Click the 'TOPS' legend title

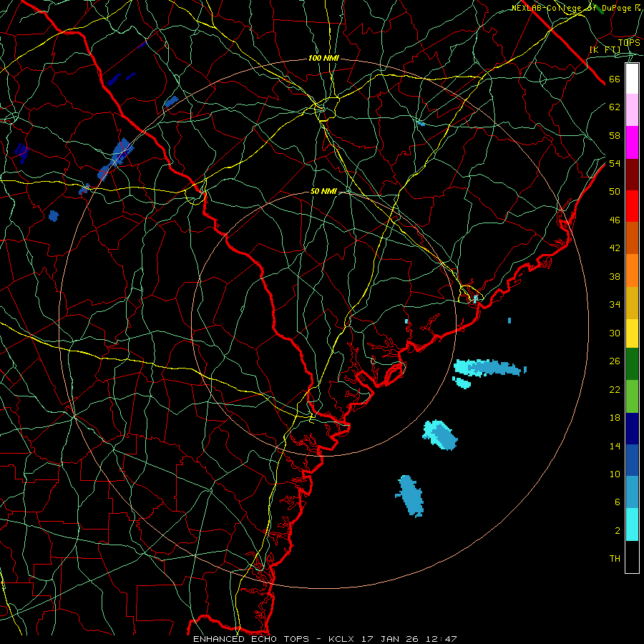pos(629,42)
